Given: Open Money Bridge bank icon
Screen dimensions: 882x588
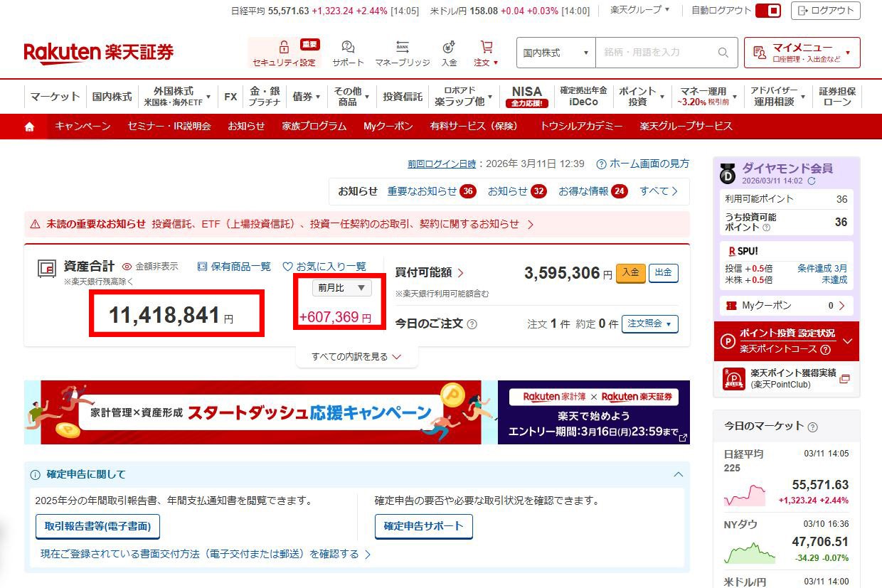Looking at the screenshot, I should click(403, 48).
